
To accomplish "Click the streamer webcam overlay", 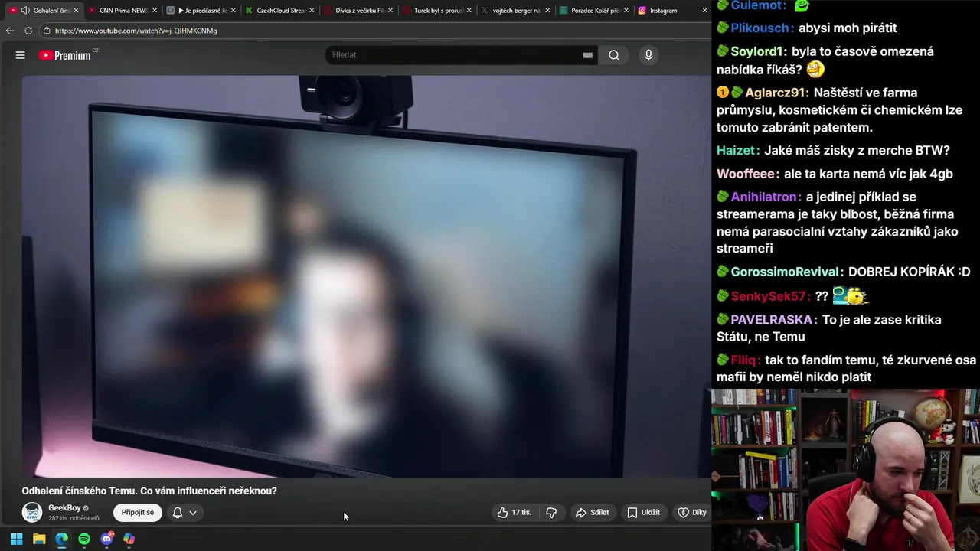I will (x=845, y=470).
